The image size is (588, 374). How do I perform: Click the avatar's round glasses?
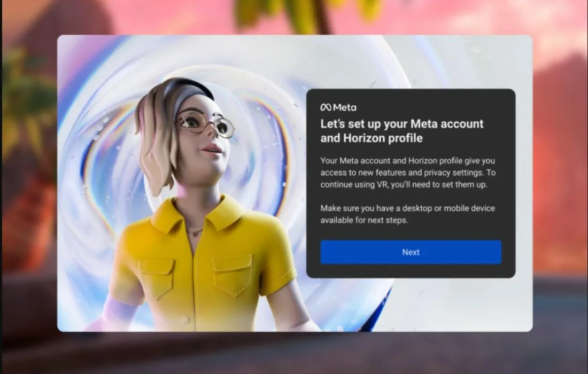point(206,124)
